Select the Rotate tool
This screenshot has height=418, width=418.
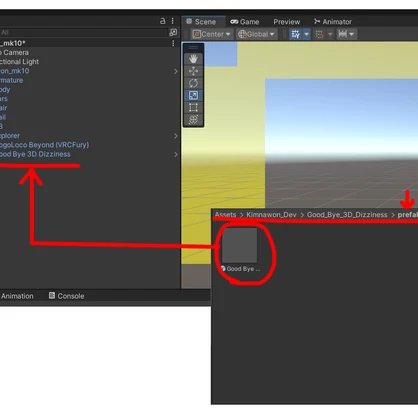coord(193,83)
